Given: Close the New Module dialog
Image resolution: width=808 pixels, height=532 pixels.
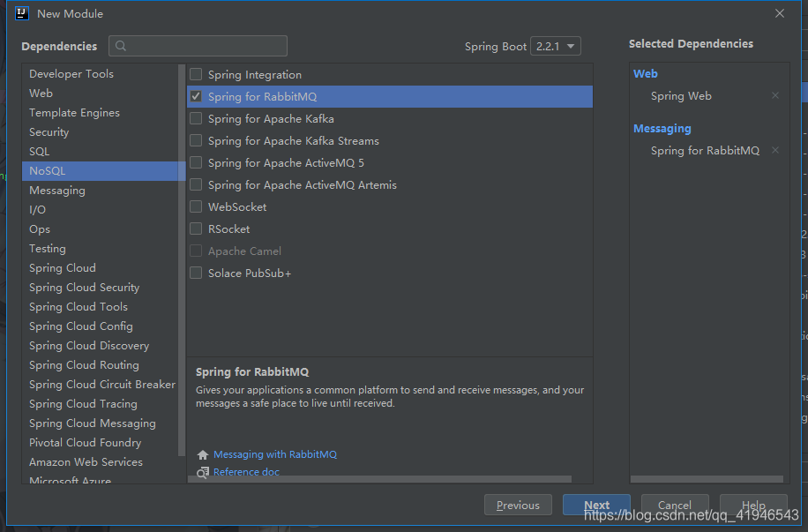Looking at the screenshot, I should [780, 13].
